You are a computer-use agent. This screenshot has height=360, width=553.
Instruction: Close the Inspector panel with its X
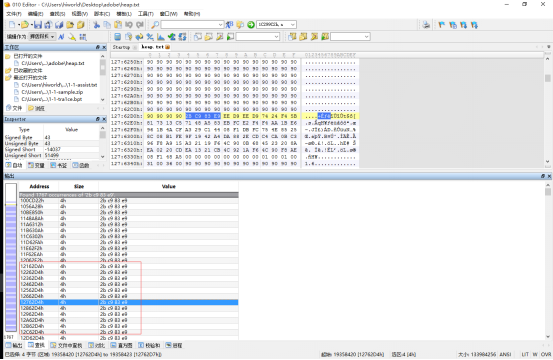[104, 119]
